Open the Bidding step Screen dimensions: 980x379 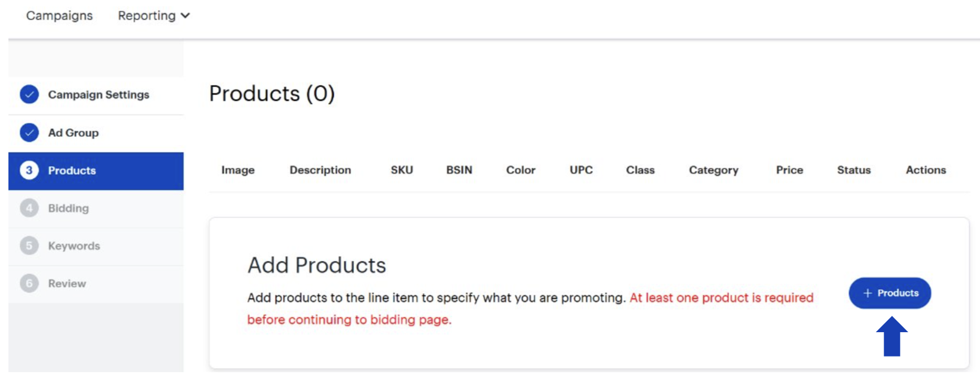click(68, 208)
